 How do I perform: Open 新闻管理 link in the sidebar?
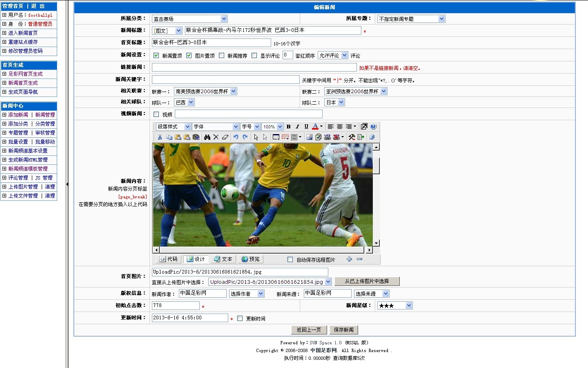(45, 115)
